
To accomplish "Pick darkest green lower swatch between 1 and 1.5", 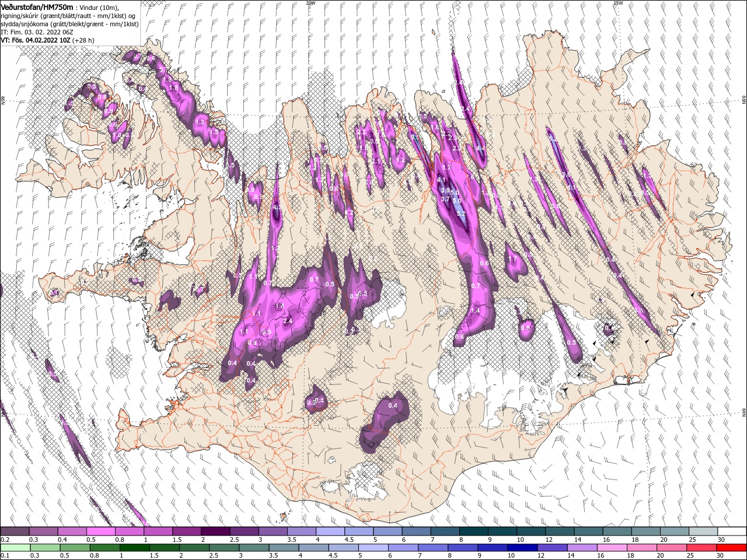I will click(135, 547).
